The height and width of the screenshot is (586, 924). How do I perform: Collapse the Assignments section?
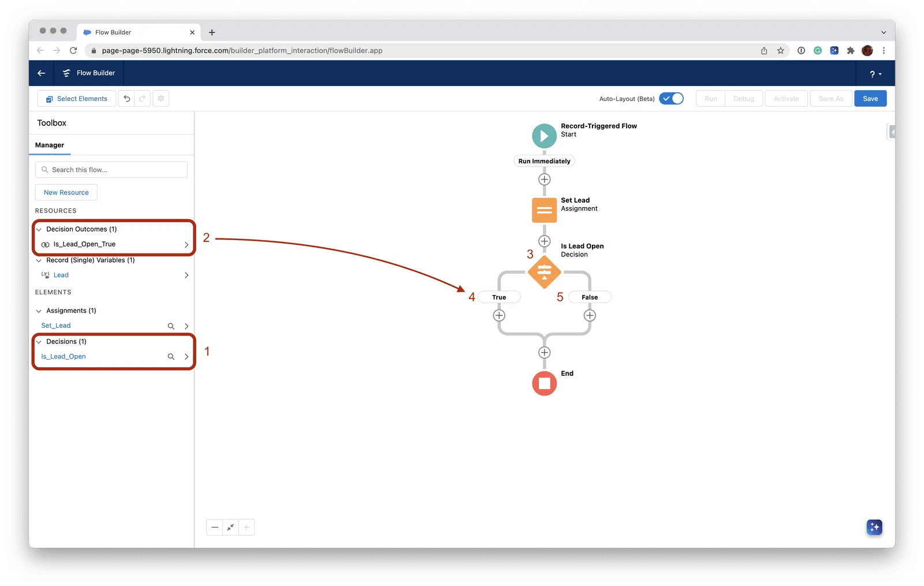click(39, 311)
